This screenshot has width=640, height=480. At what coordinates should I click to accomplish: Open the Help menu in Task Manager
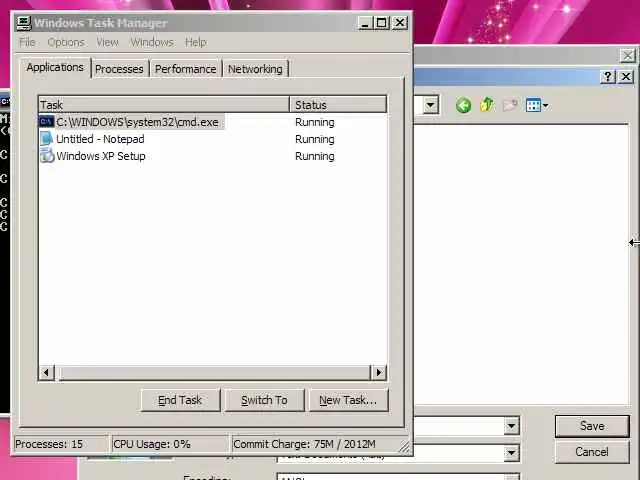(196, 42)
